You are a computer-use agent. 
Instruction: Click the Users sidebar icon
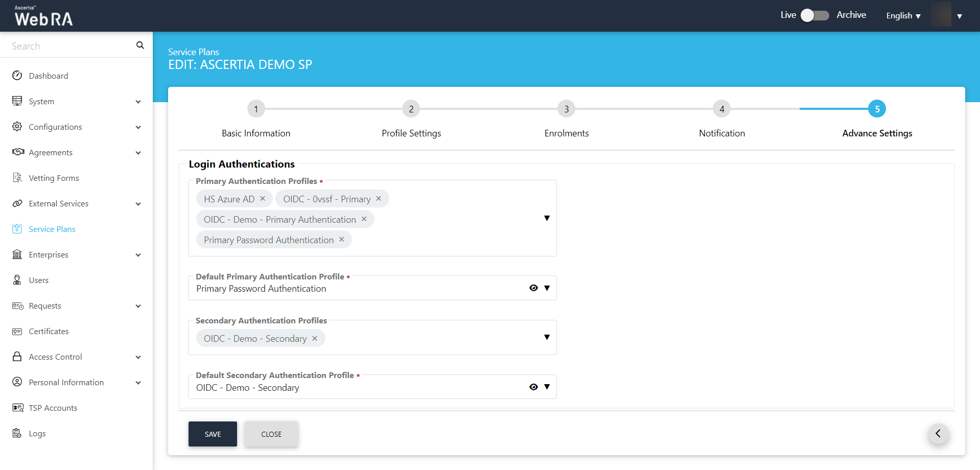[17, 280]
